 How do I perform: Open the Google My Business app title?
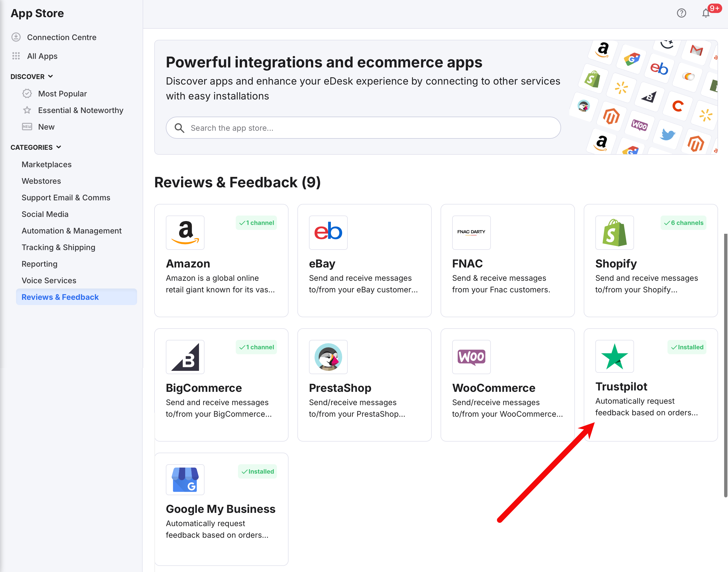pyautogui.click(x=221, y=509)
